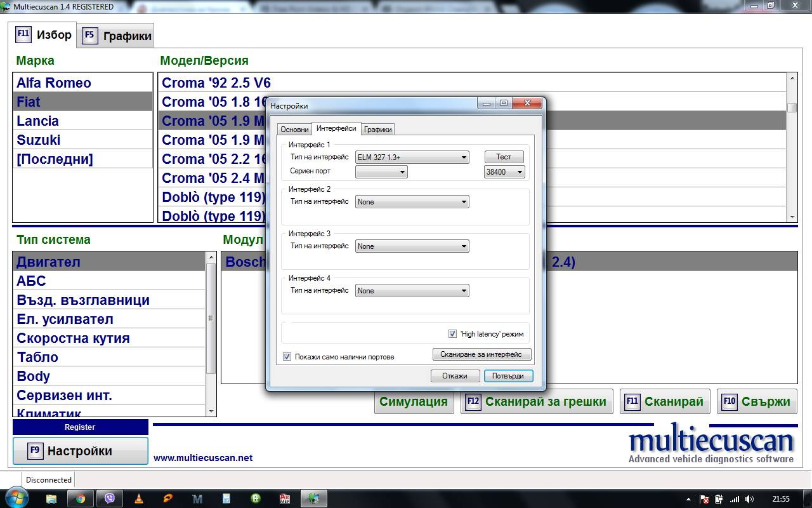Click the network signal tray icon
The image size is (812, 508).
735,499
